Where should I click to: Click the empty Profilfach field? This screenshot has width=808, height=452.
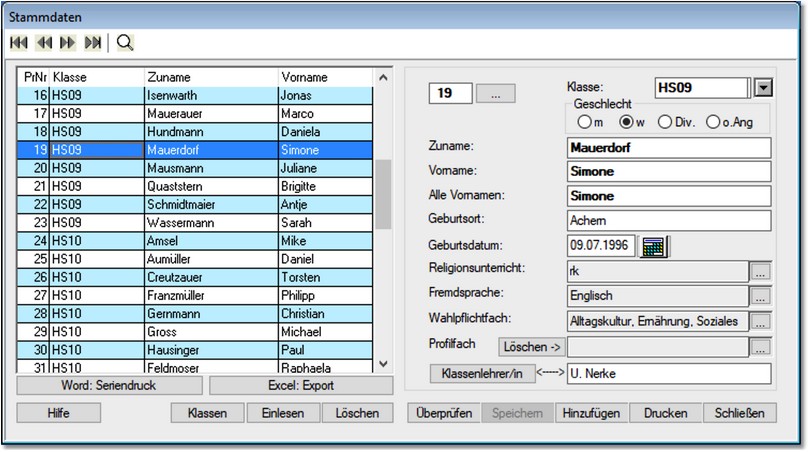point(658,347)
